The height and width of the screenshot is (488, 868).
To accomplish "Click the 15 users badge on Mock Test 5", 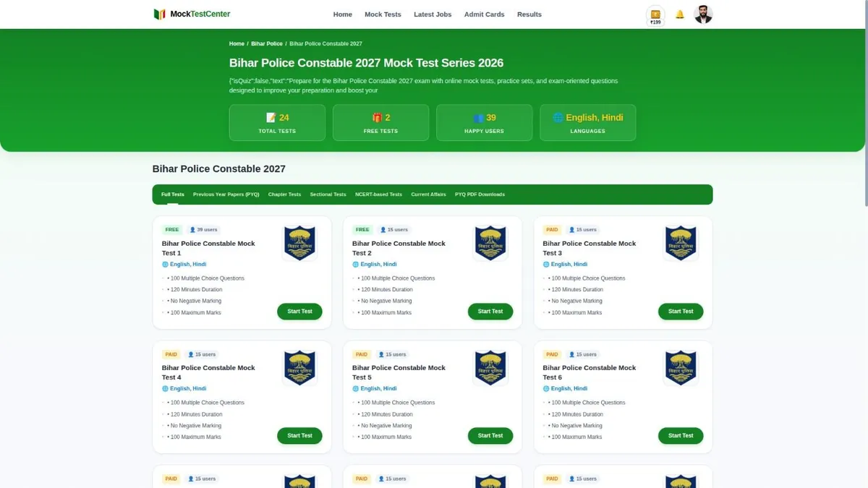I will [393, 354].
